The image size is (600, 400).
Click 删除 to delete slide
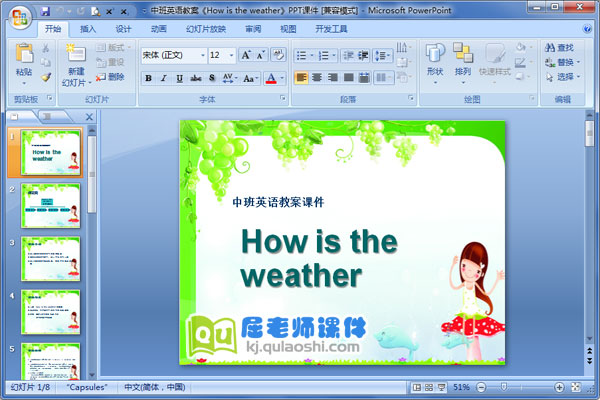[x=110, y=77]
